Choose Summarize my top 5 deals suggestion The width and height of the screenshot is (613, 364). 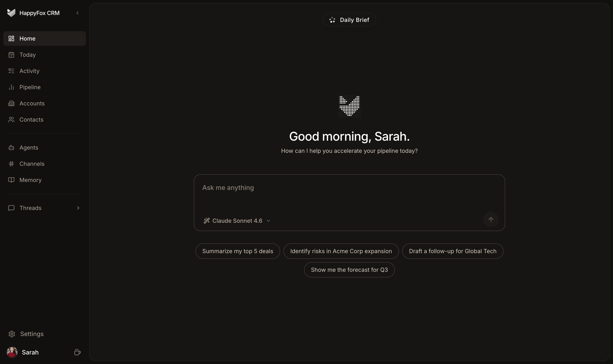click(238, 251)
